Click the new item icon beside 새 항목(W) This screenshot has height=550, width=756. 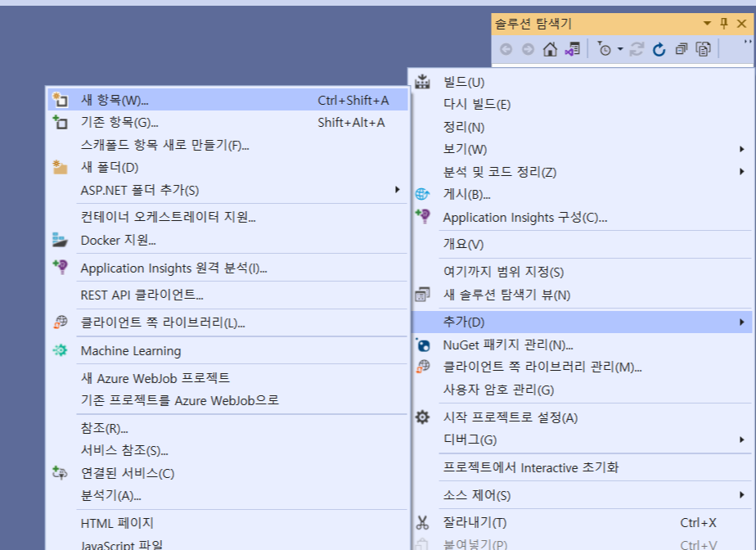[x=61, y=99]
